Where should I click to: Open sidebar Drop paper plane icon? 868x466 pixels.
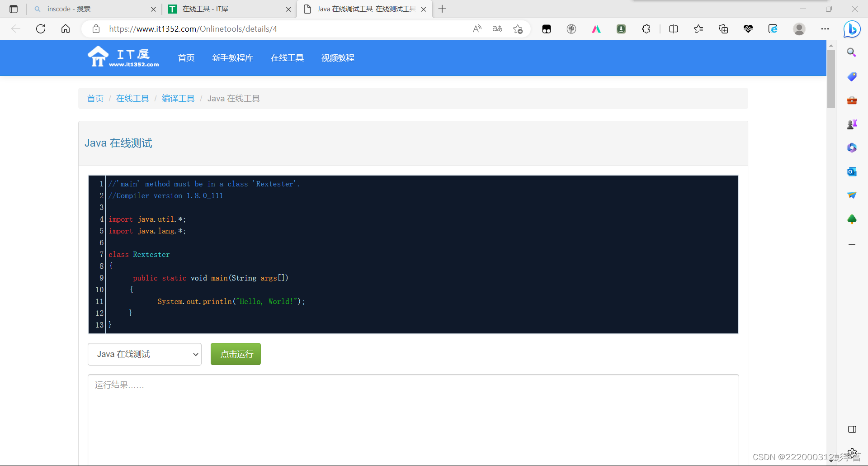coord(852,195)
